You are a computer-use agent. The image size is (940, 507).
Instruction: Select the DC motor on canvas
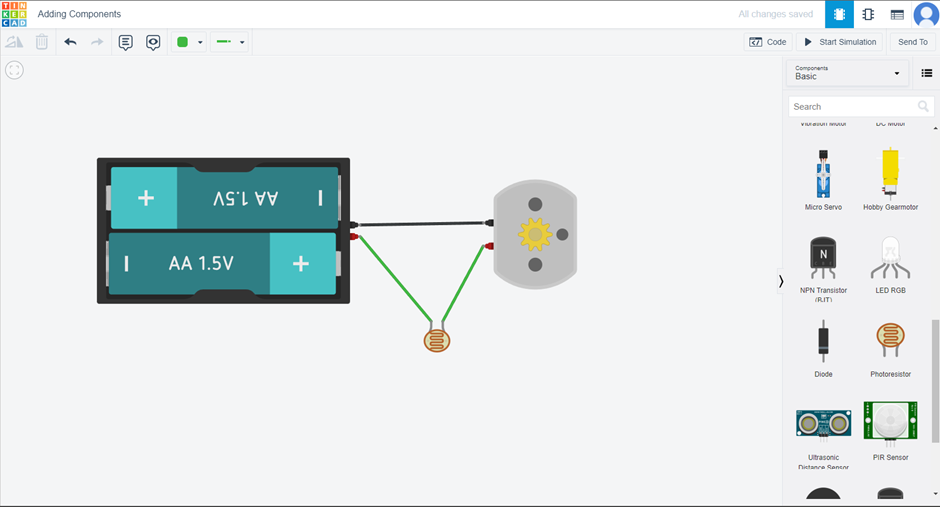pos(535,234)
